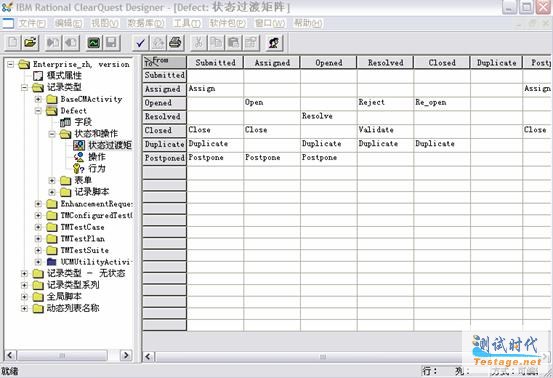The height and width of the screenshot is (378, 553).
Task: Open the 编辑(E) menu
Action: click(x=68, y=24)
